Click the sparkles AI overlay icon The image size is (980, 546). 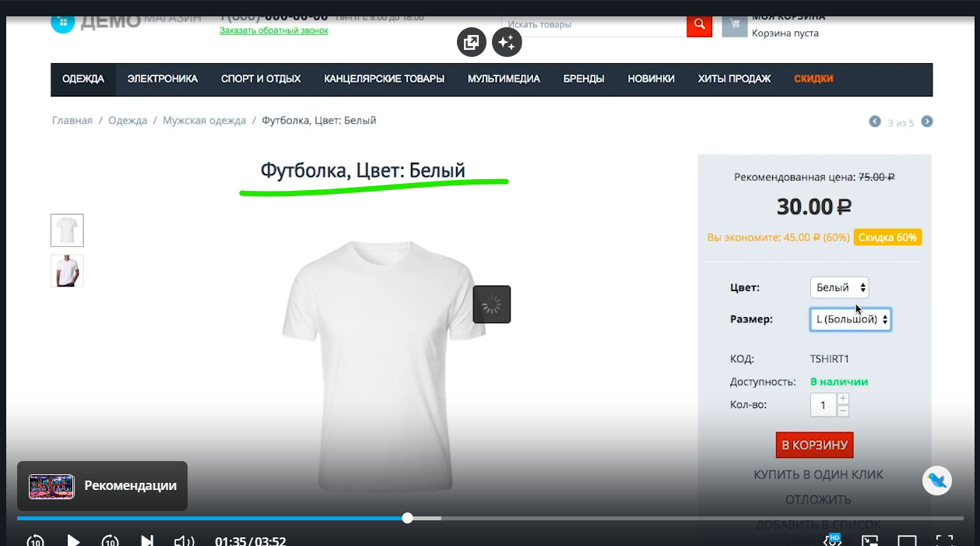click(507, 42)
